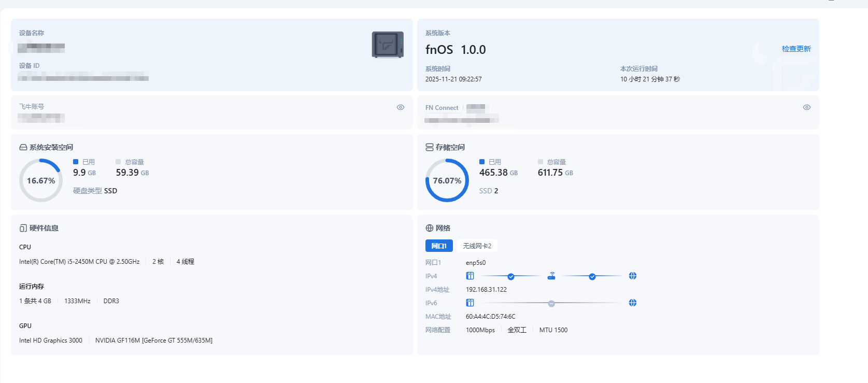Click the 1 条共 4 GB memory text
868x383 pixels.
[x=35, y=301]
